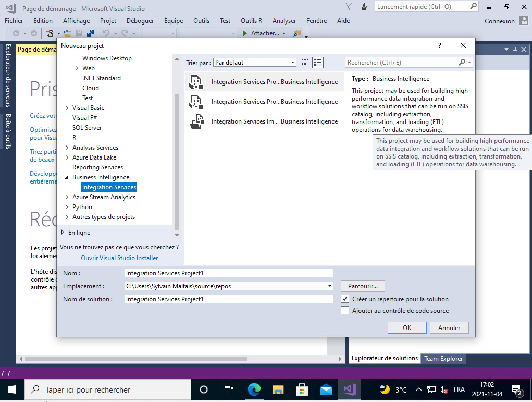
Task: Select the Integration Services Import template icon
Action: 196,121
